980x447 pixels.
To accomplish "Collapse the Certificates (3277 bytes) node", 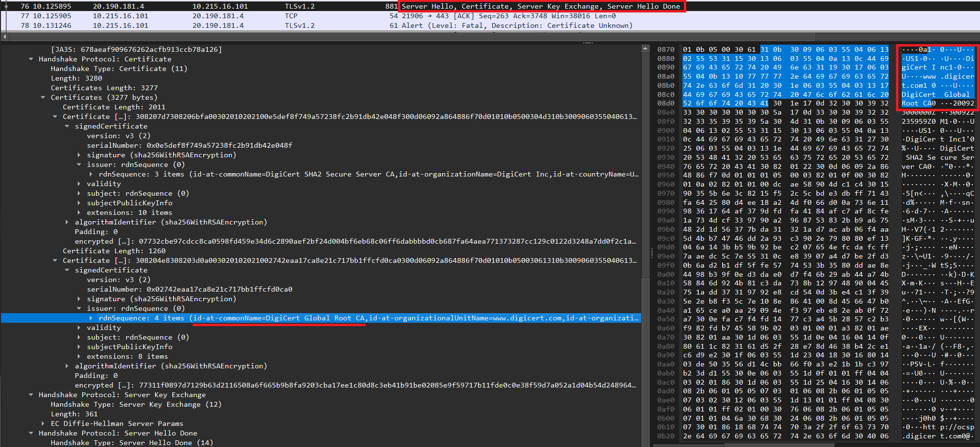I will pos(44,97).
